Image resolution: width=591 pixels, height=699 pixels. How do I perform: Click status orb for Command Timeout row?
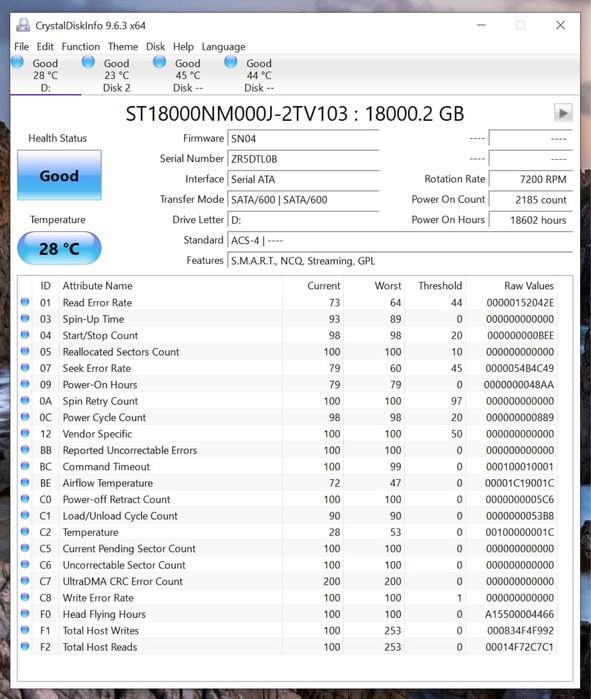point(25,466)
